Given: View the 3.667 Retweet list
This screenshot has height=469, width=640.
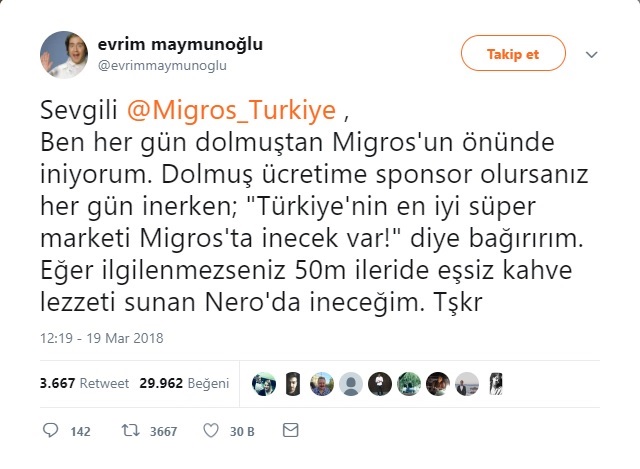Looking at the screenshot, I should click(x=84, y=383).
